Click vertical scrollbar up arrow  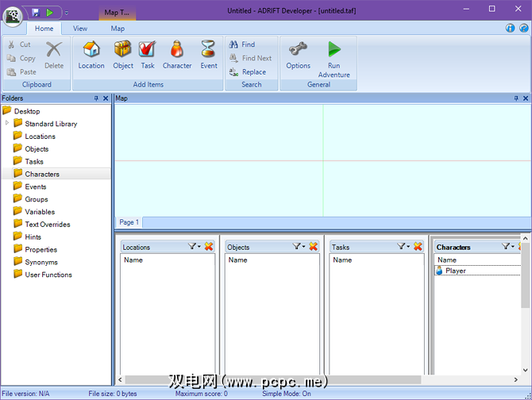tap(525, 238)
